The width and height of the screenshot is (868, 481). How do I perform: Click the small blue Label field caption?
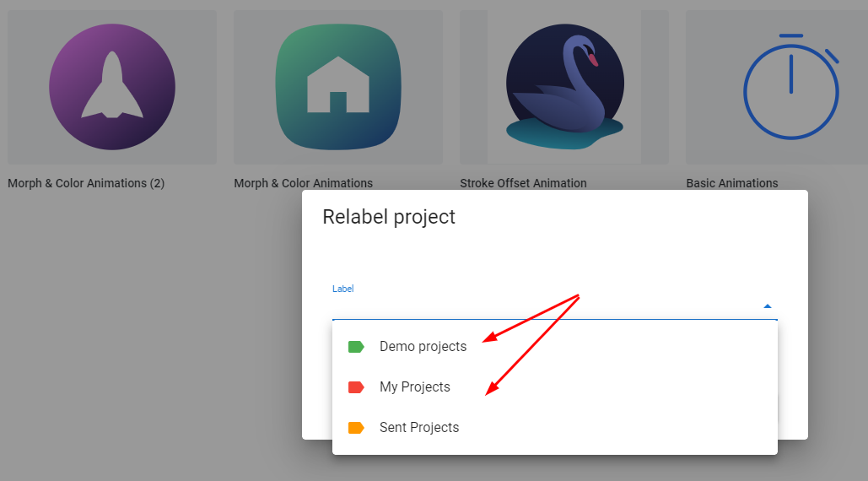pyautogui.click(x=342, y=289)
